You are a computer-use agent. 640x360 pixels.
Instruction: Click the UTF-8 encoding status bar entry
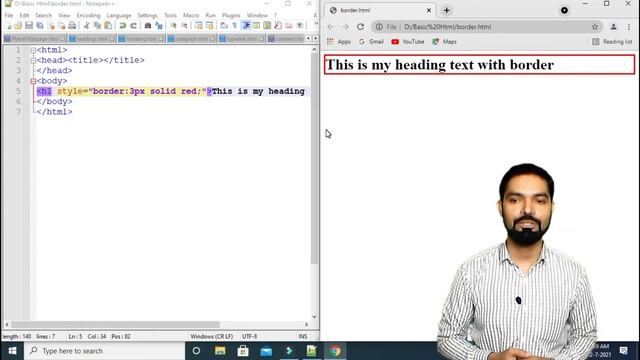point(249,336)
